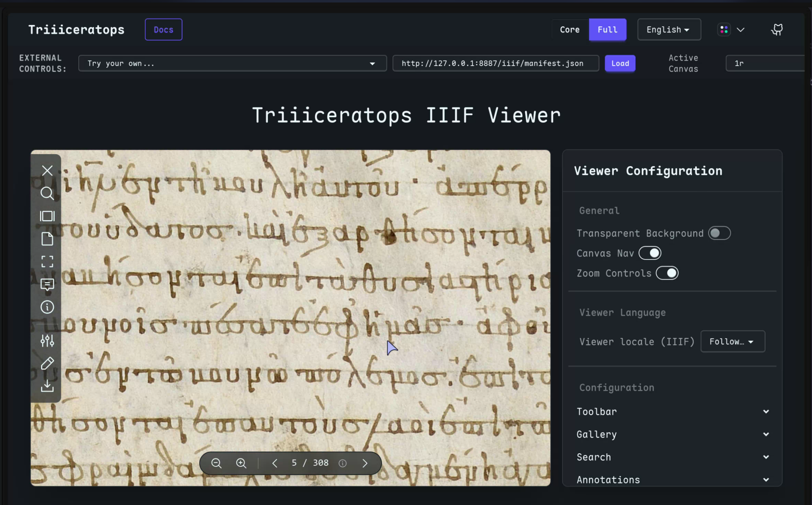Click the Load manifest button
This screenshot has height=505, width=812.
[620, 63]
